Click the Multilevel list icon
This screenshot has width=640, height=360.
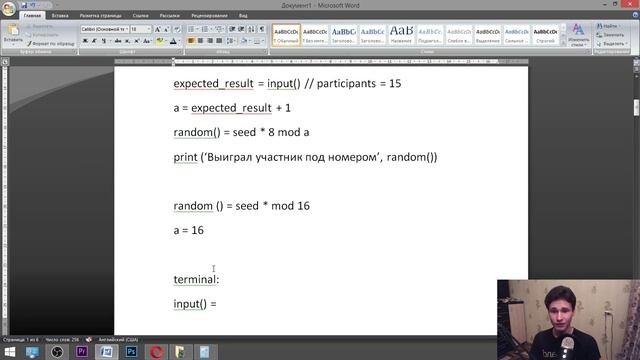coord(220,29)
